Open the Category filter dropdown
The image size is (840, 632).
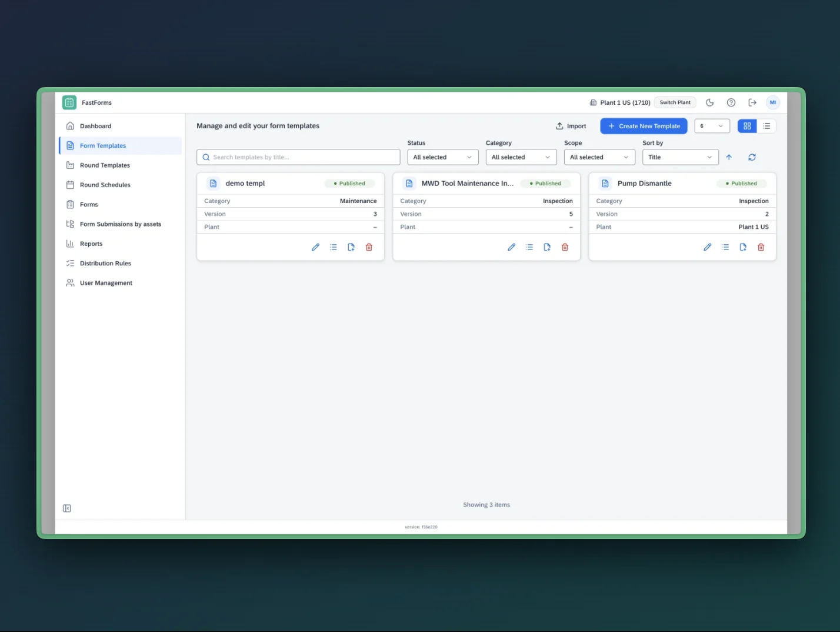[521, 157]
